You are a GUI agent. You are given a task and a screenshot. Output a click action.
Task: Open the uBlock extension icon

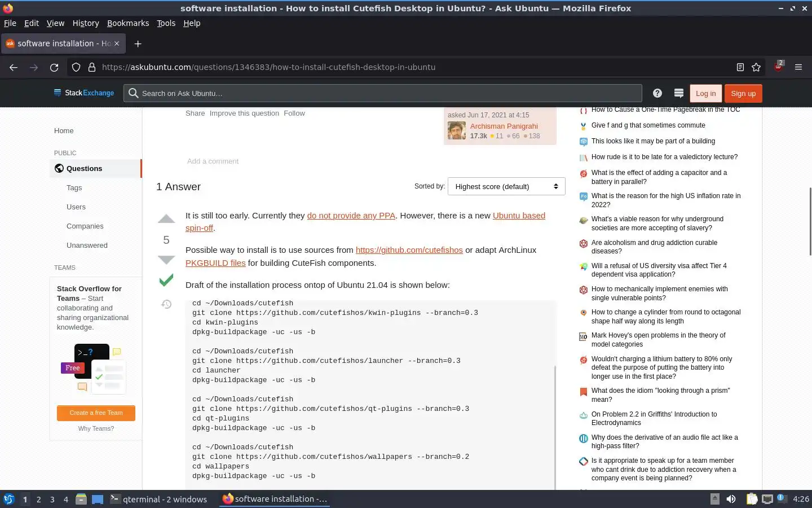pos(778,66)
